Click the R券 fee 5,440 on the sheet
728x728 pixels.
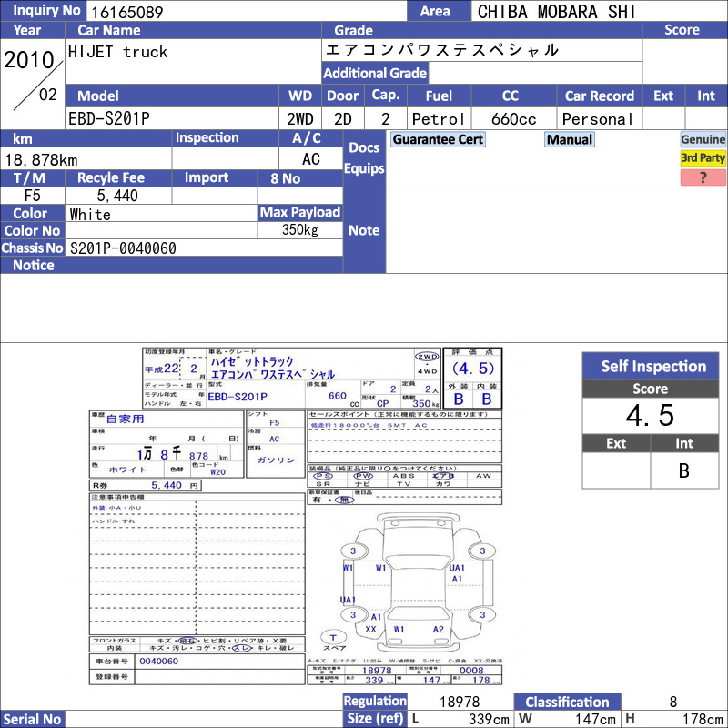(x=167, y=485)
